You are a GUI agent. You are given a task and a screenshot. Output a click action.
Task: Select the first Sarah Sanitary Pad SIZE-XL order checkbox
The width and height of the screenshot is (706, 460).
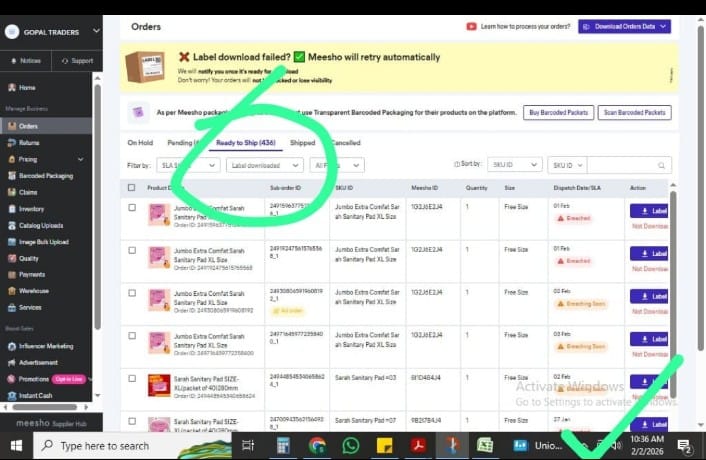coord(132,377)
